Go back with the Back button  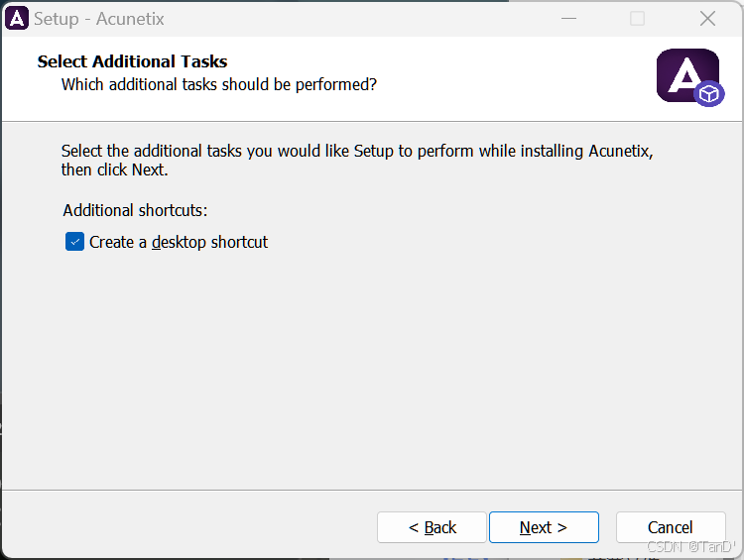432,527
